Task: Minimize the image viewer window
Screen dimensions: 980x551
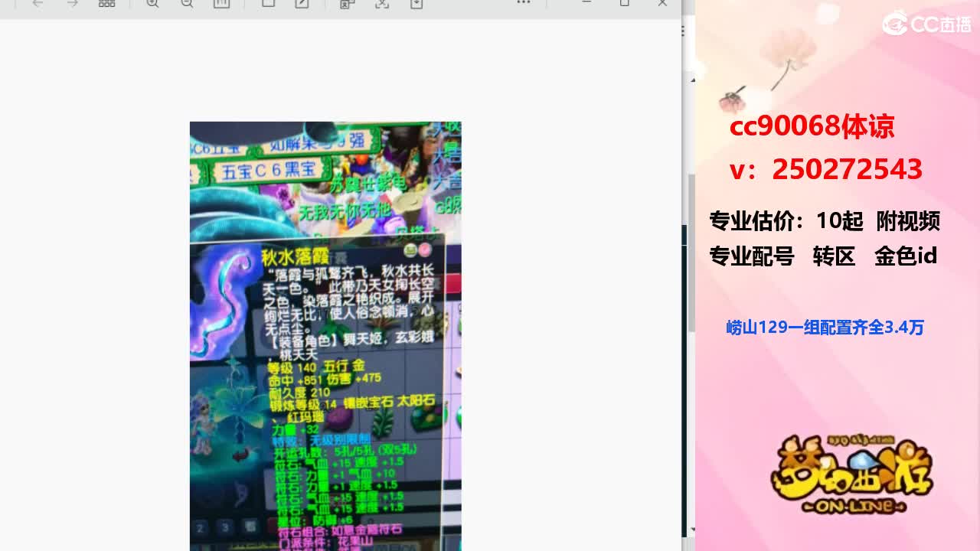Action: (587, 3)
